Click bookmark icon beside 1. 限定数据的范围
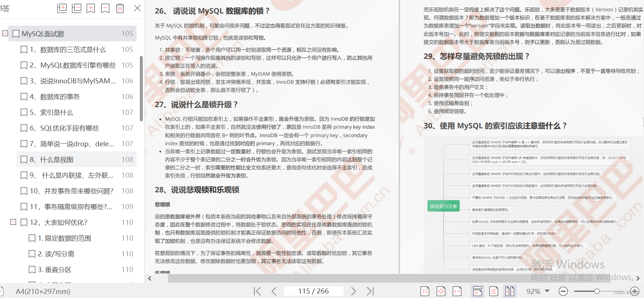Screen dimensions: 644x298 tap(32, 238)
